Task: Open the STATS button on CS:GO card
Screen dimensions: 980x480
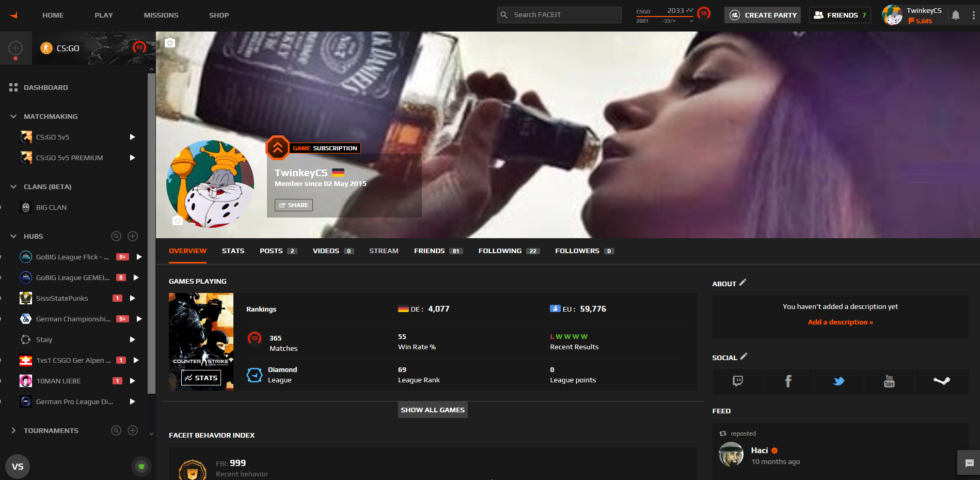Action: (201, 378)
